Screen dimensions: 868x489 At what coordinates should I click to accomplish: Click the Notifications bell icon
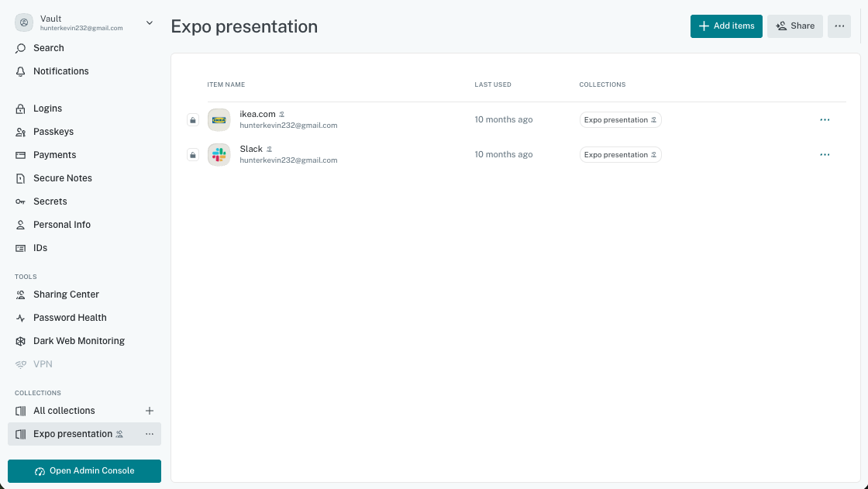[20, 71]
